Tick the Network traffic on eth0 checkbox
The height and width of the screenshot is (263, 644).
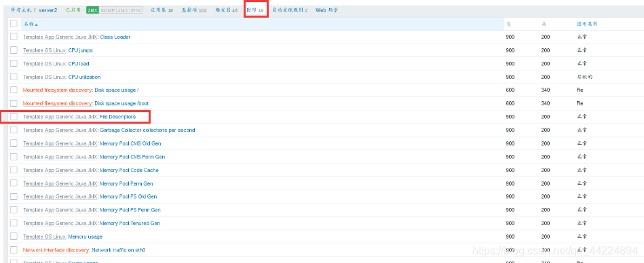pos(14,249)
